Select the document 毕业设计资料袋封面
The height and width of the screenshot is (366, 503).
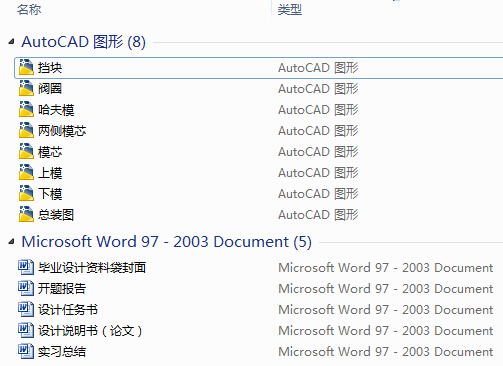92,267
